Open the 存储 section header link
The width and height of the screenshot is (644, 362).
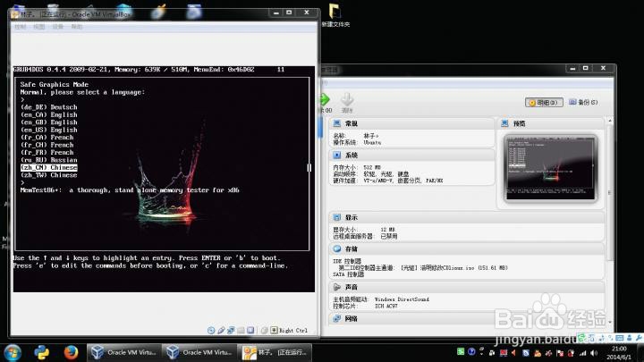point(352,249)
